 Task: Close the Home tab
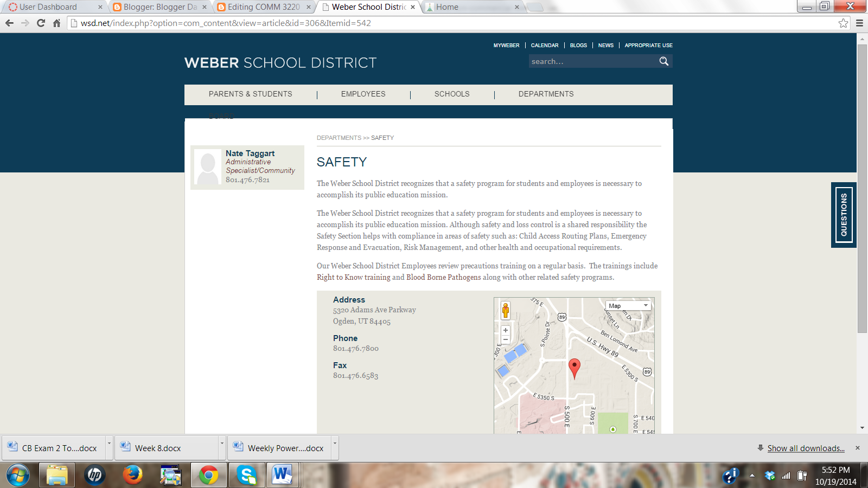click(516, 7)
